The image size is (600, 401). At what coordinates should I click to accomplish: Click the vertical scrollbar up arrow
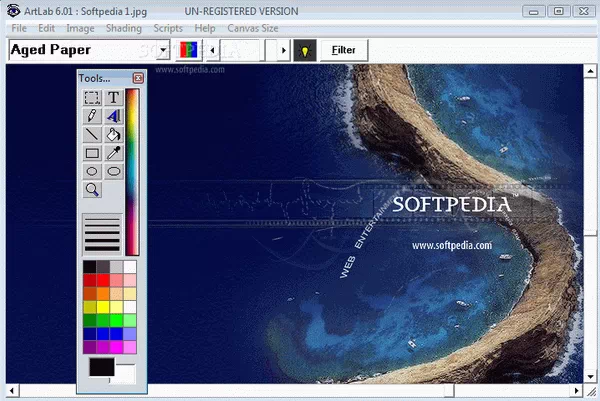tap(590, 71)
